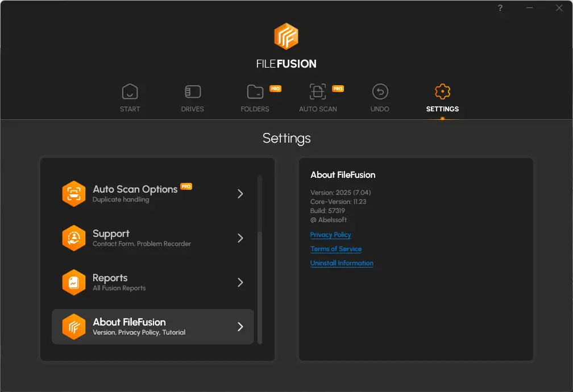573x392 pixels.
Task: Open the Auto Scan navigation icon
Action: click(318, 91)
